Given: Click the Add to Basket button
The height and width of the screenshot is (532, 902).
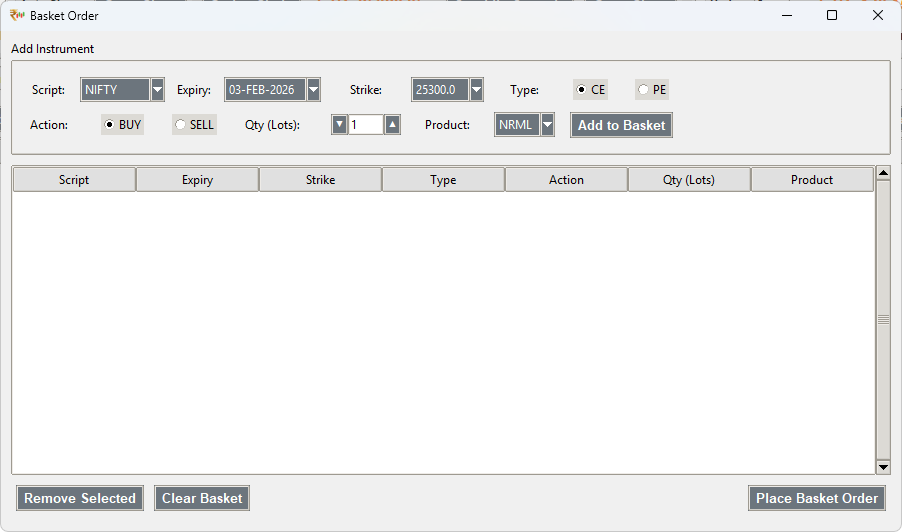Looking at the screenshot, I should pos(621,125).
